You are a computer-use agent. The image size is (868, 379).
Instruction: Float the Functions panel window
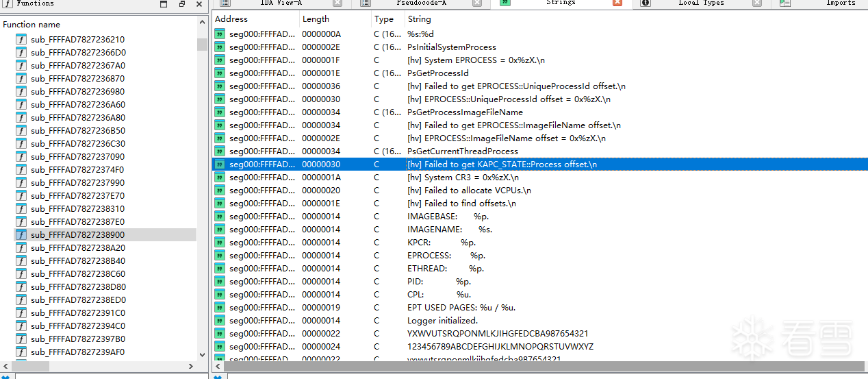(x=182, y=3)
